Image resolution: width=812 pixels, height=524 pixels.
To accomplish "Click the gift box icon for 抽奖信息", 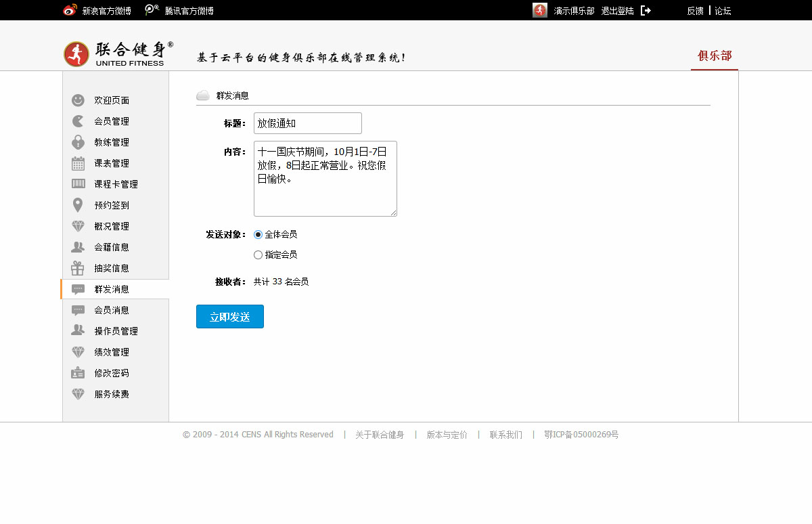I will (x=78, y=268).
